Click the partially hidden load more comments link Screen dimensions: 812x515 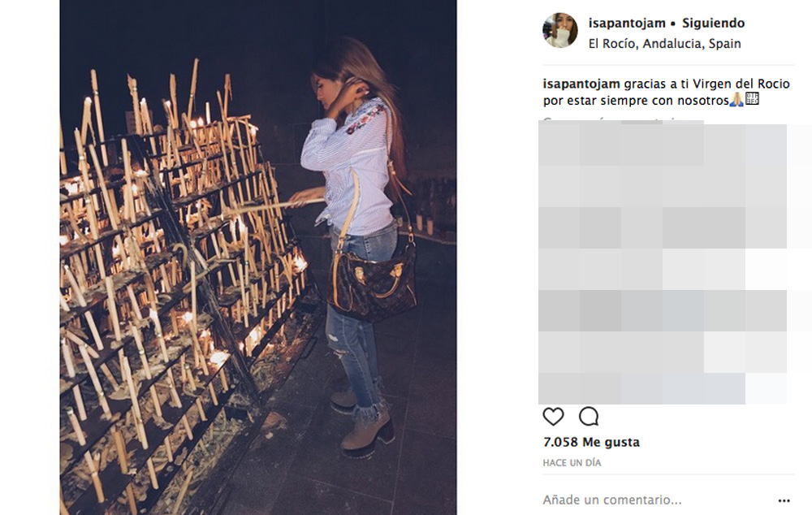[616, 121]
